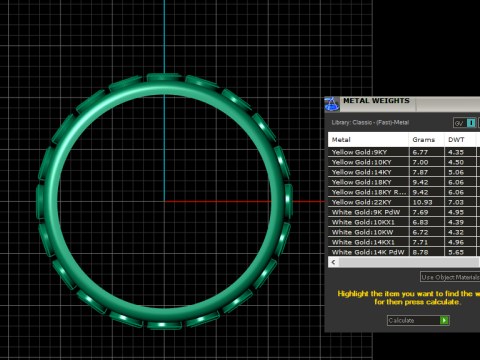Click the 4.96 DWT value

(456, 242)
